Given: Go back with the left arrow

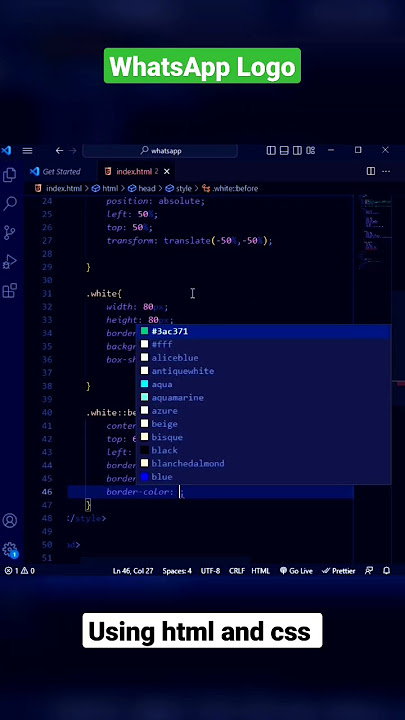Looking at the screenshot, I should [59, 150].
